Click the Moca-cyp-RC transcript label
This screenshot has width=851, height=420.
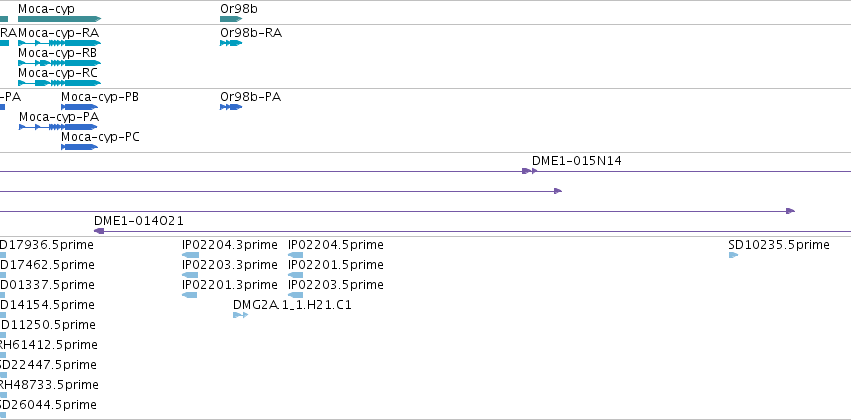pyautogui.click(x=58, y=73)
